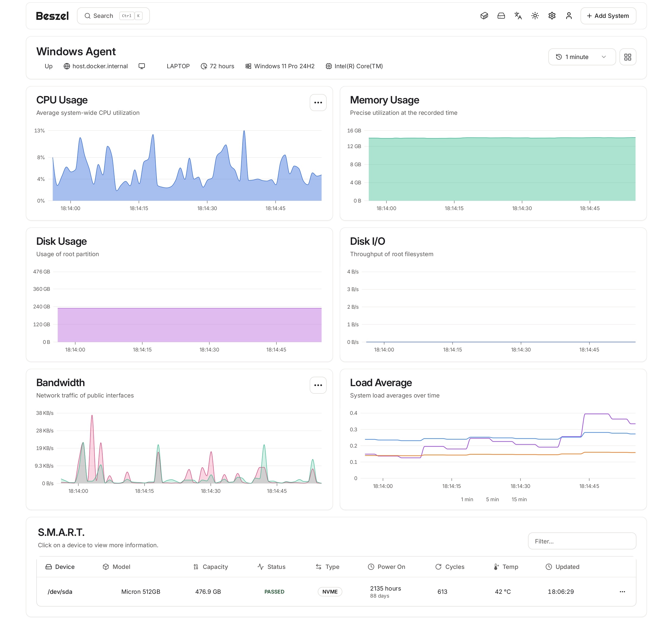Click the search bar at the top
The height and width of the screenshot is (629, 672).
click(x=113, y=15)
